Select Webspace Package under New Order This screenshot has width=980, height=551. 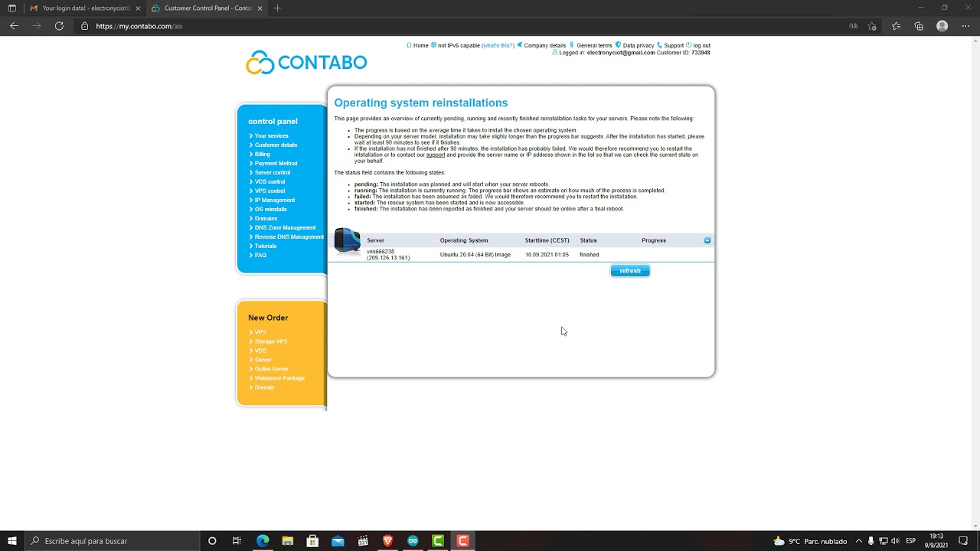(x=279, y=378)
